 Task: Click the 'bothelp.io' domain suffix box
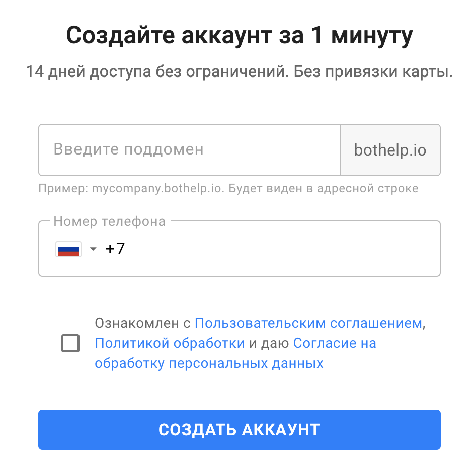pyautogui.click(x=390, y=150)
